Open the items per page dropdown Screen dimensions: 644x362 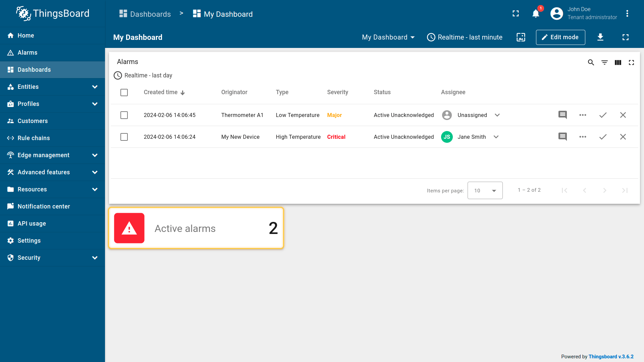(485, 190)
